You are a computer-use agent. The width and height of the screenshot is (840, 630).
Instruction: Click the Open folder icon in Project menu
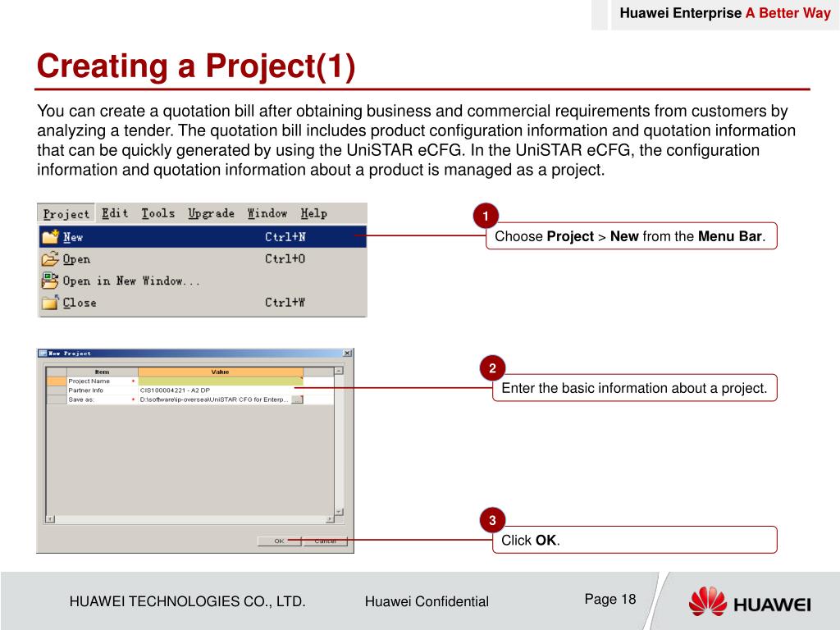coord(50,258)
